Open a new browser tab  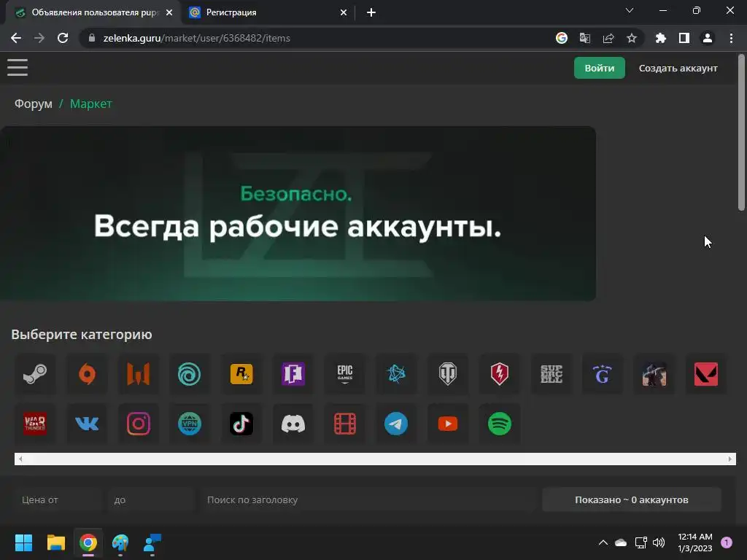point(371,12)
